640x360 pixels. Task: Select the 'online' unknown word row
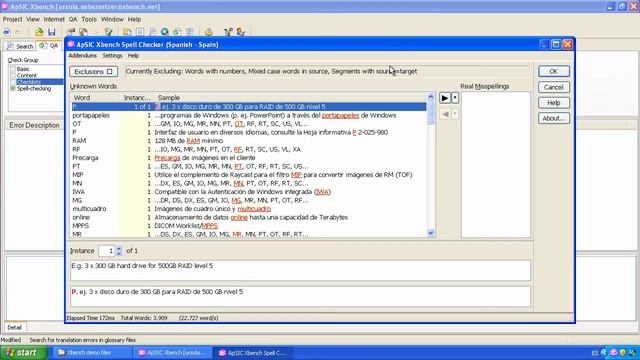tap(249, 217)
